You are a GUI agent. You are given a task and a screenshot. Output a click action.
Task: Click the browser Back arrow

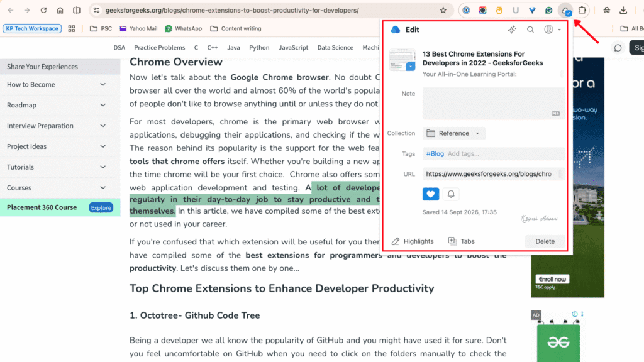[x=11, y=10]
